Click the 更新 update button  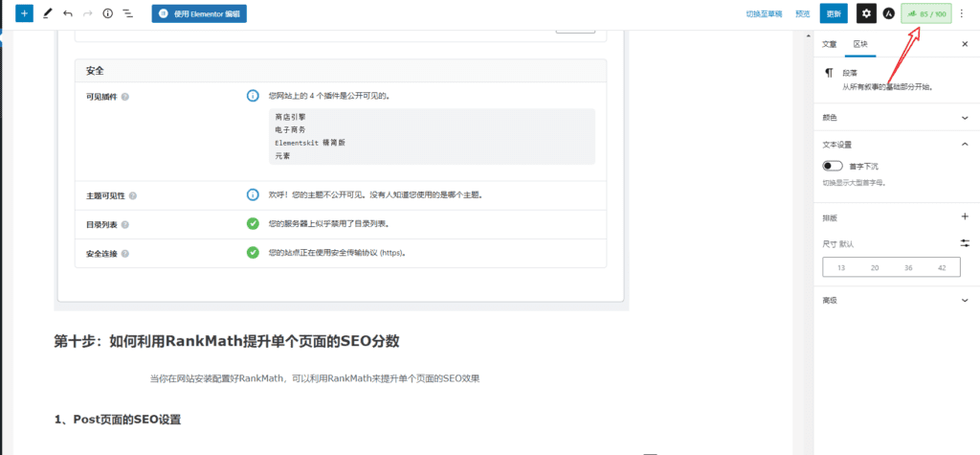834,13
